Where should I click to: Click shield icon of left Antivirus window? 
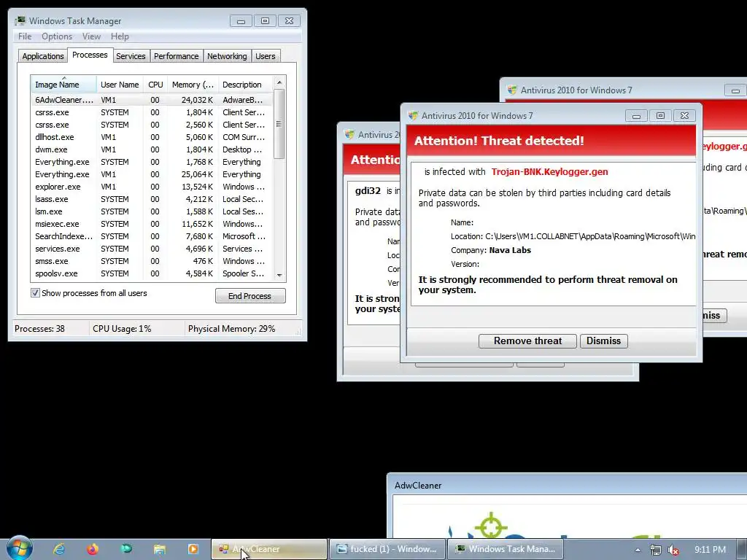pyautogui.click(x=349, y=135)
